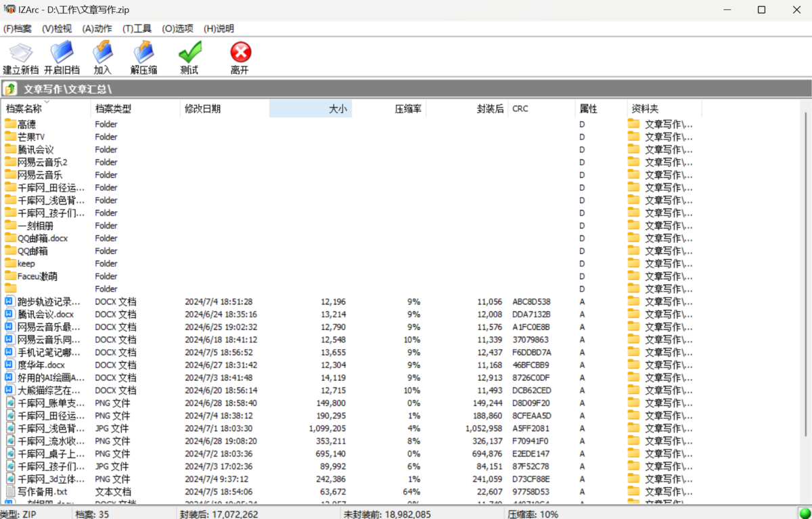Sort by 压缩率 column header
Image resolution: width=812 pixels, height=519 pixels.
click(389, 108)
